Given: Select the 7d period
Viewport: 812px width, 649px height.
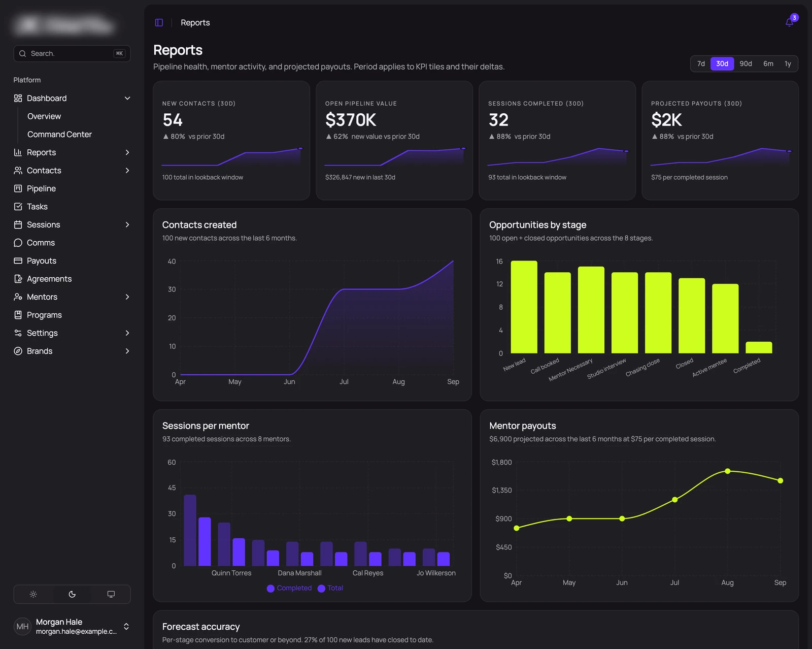Looking at the screenshot, I should coord(701,63).
